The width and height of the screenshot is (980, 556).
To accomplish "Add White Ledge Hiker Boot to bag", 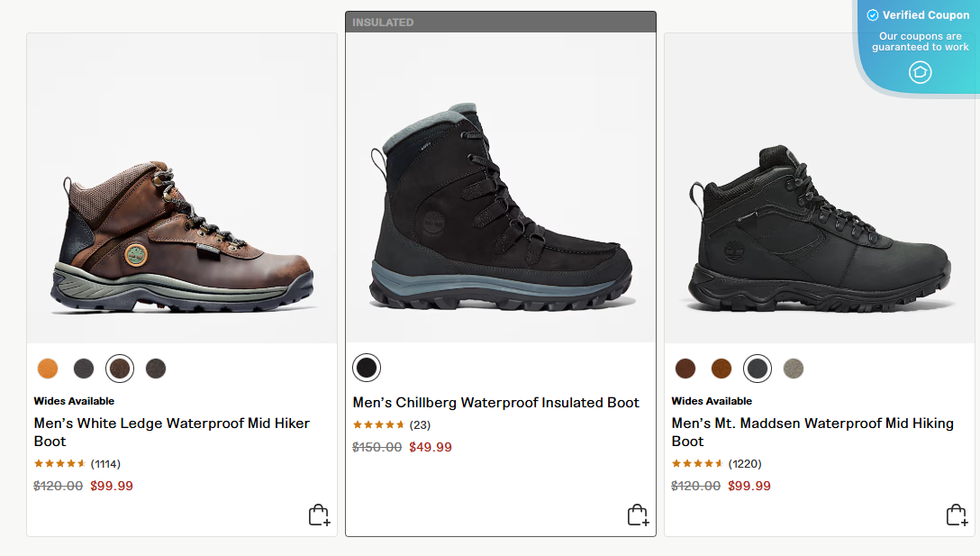I will pyautogui.click(x=319, y=515).
